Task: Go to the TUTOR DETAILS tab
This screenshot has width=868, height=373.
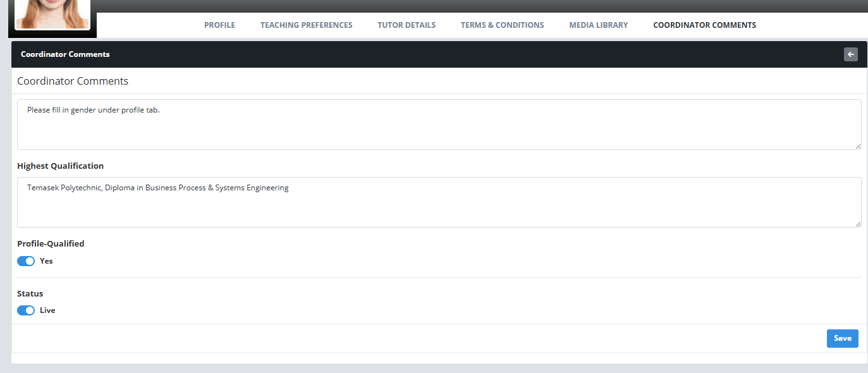Action: 406,25
